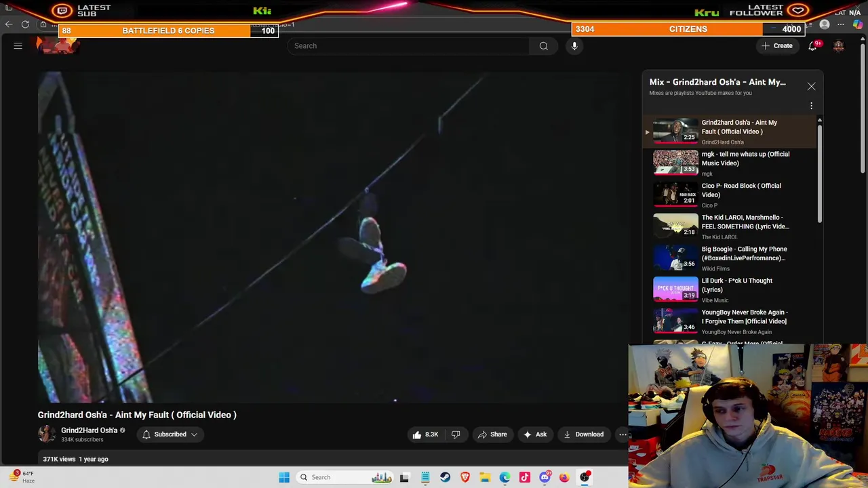Dislike the video with thumbs down
Image resolution: width=868 pixels, height=488 pixels.
[456, 434]
